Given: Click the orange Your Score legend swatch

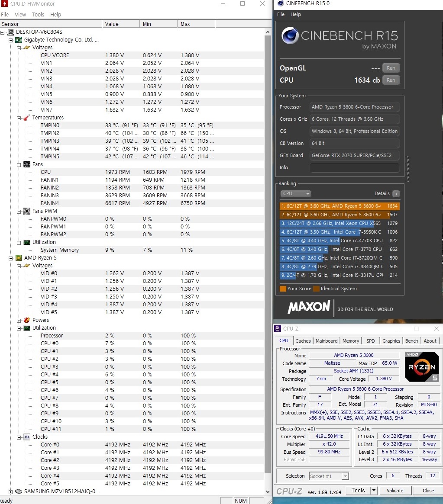Looking at the screenshot, I should (283, 289).
